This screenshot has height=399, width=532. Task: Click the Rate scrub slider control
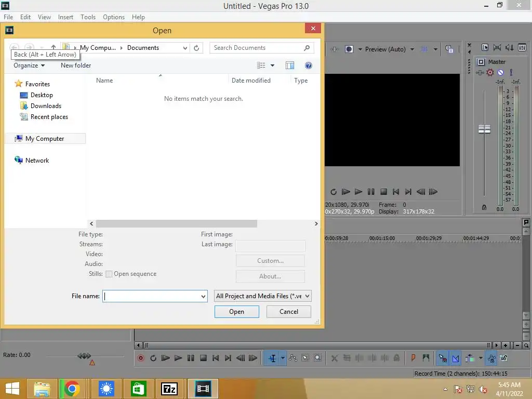85,356
